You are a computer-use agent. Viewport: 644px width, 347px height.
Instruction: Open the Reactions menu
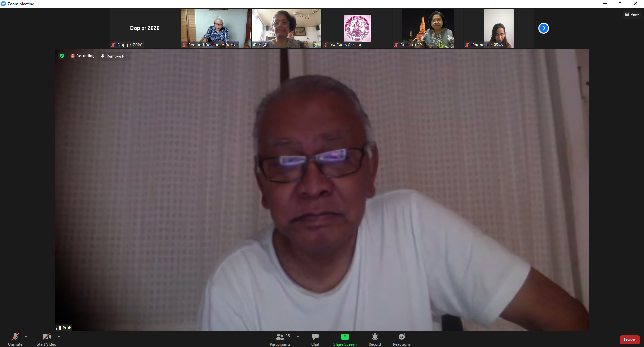point(402,339)
